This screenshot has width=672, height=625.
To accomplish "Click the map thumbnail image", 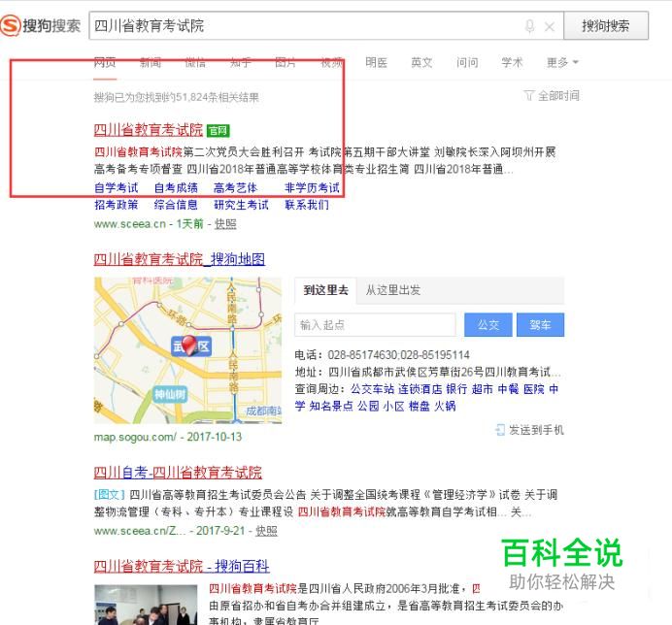I will (x=188, y=350).
